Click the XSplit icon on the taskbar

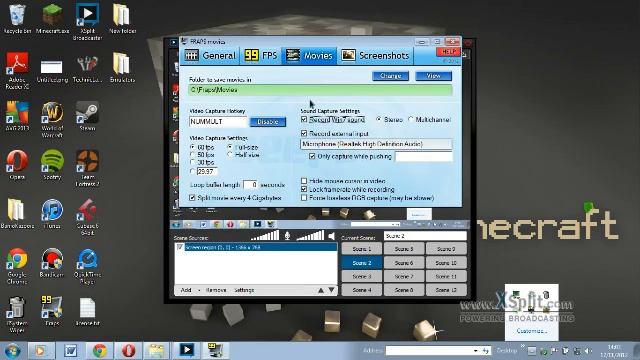coord(187,351)
